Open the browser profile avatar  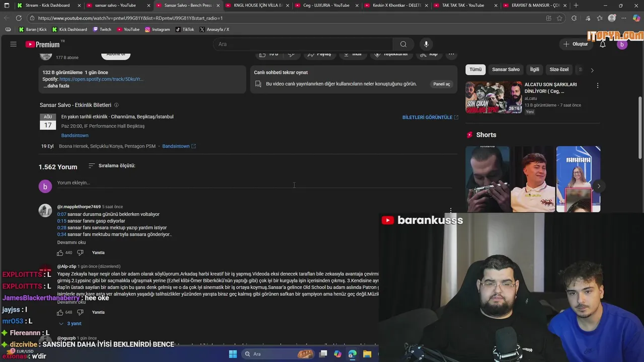[612, 18]
